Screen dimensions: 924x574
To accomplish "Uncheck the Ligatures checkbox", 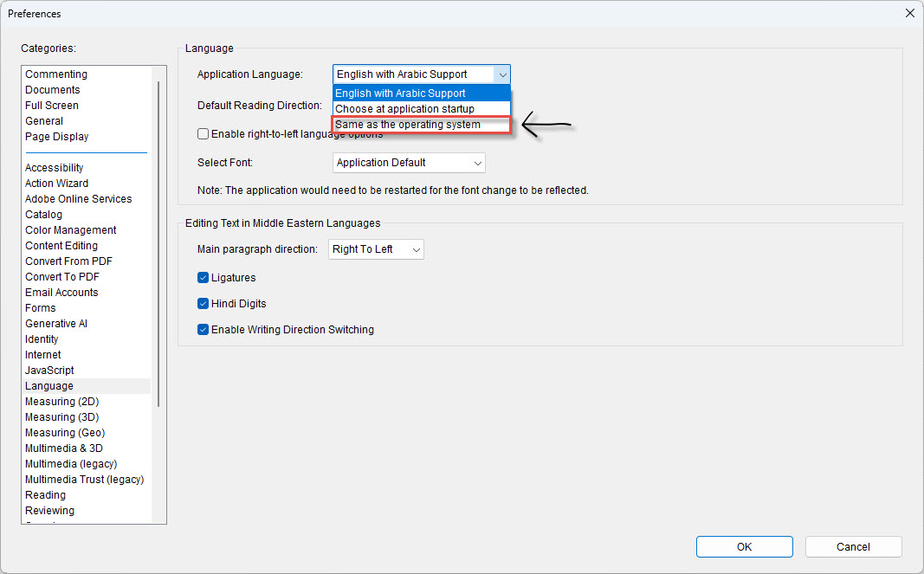I will 203,278.
